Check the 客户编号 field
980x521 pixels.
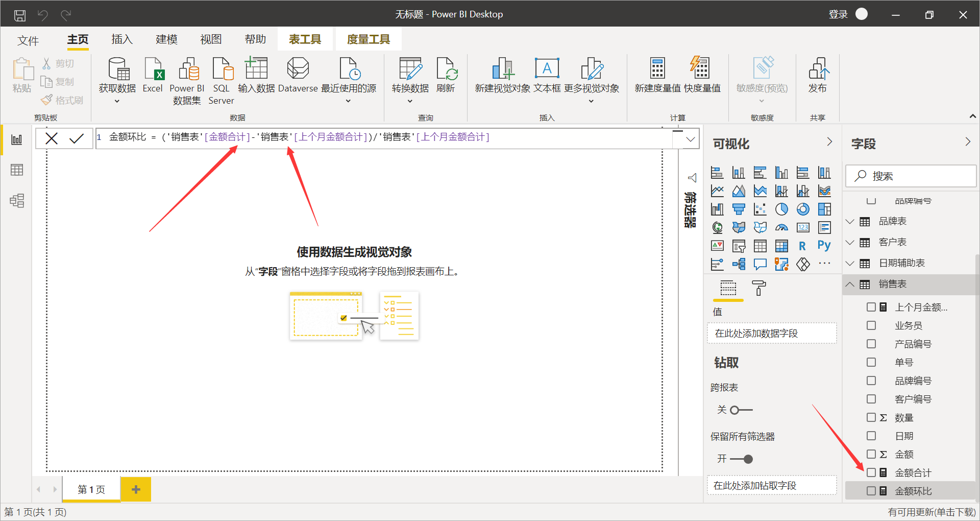(871, 399)
